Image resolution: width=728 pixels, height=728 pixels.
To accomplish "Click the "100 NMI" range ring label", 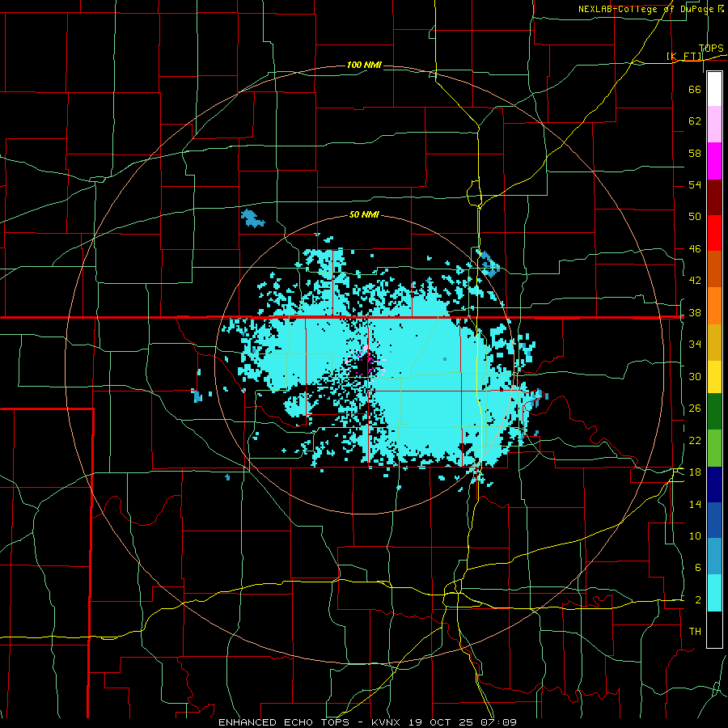I will tap(364, 65).
